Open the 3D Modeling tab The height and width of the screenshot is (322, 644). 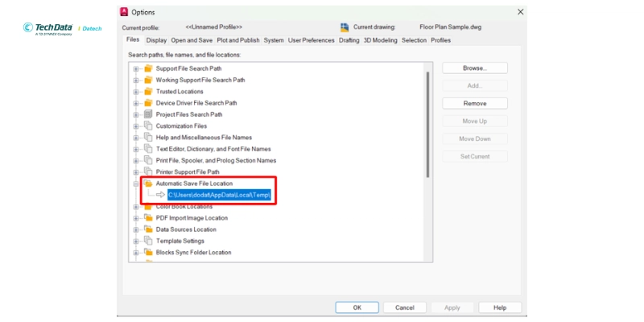pyautogui.click(x=381, y=40)
